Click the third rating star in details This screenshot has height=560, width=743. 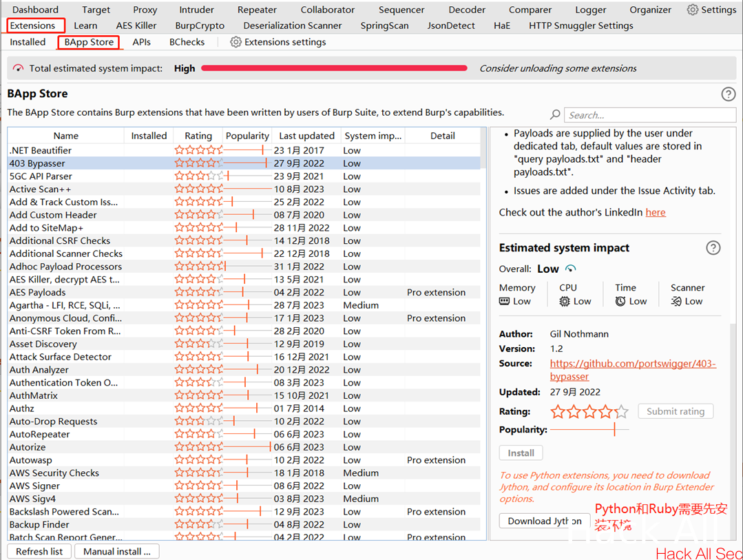pos(589,412)
